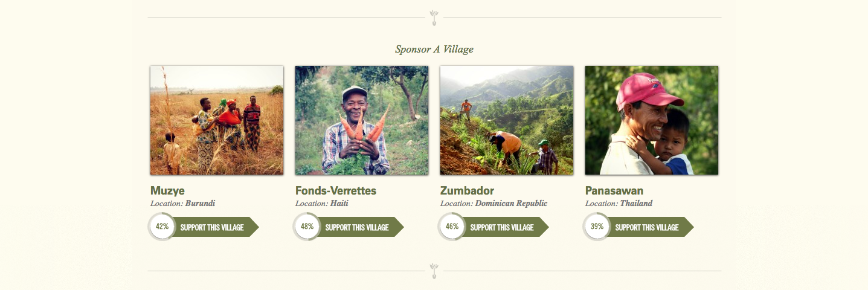Click the 46% progress circle for Zumbador

click(452, 227)
